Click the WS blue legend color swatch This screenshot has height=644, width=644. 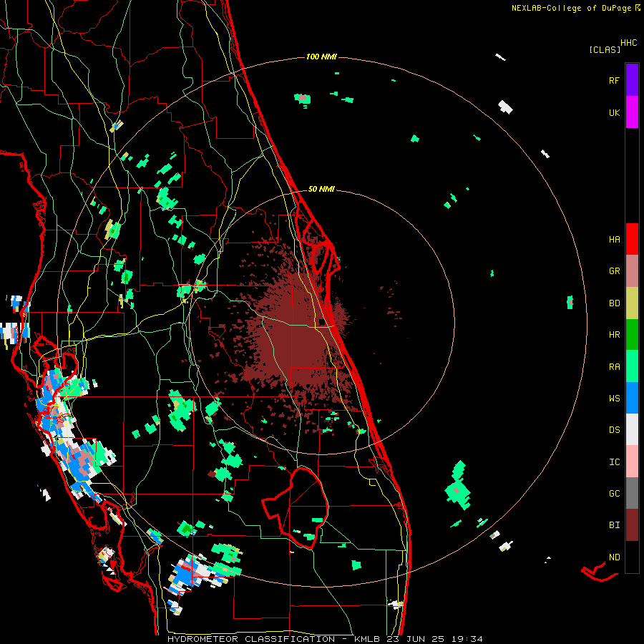point(632,398)
